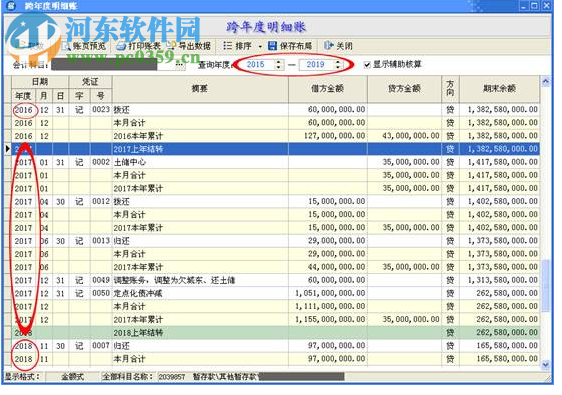Click the 摘要 column header

click(x=200, y=89)
